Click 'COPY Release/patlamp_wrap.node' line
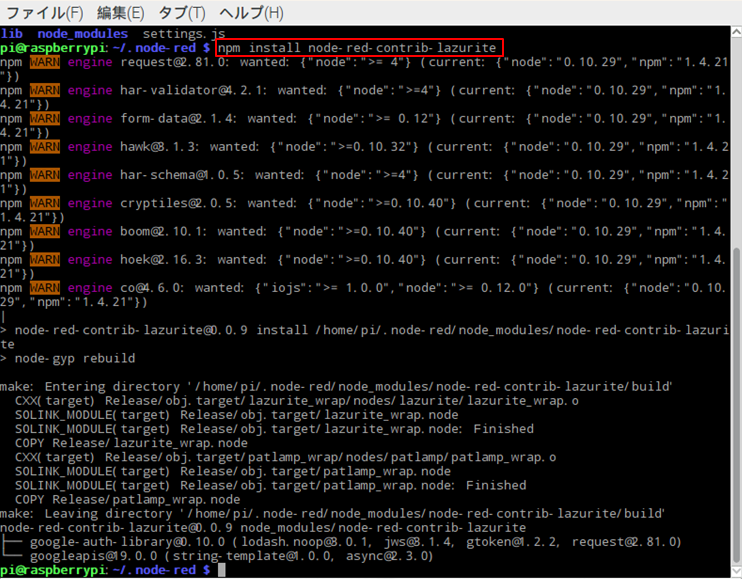742x579 pixels. [127, 500]
